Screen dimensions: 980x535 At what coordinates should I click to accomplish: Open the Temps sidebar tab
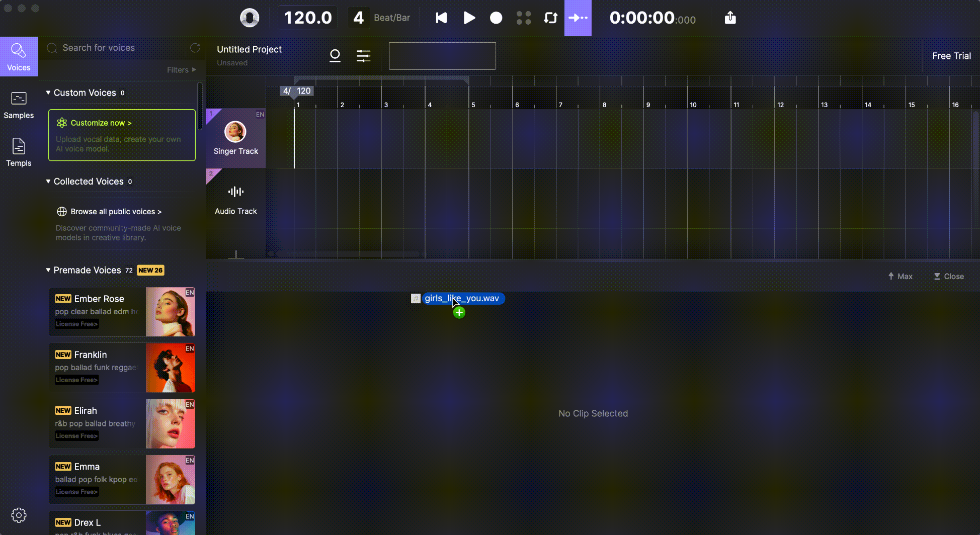point(19,152)
